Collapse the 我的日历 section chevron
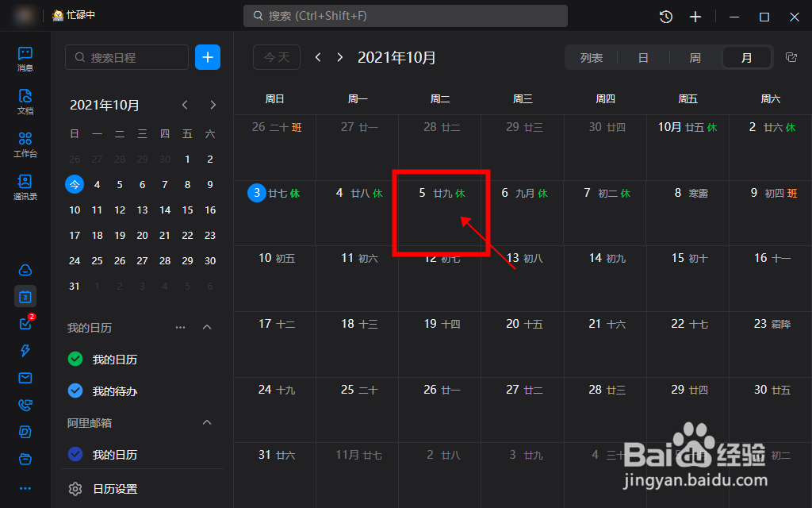This screenshot has width=812, height=508. click(207, 327)
